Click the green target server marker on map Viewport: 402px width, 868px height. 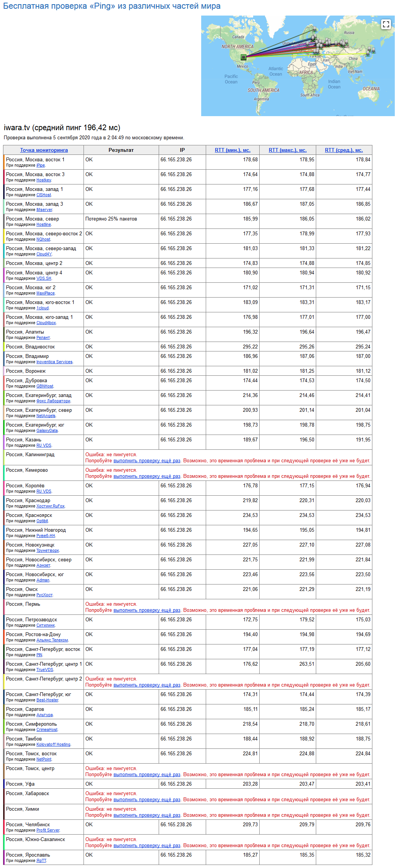click(243, 57)
